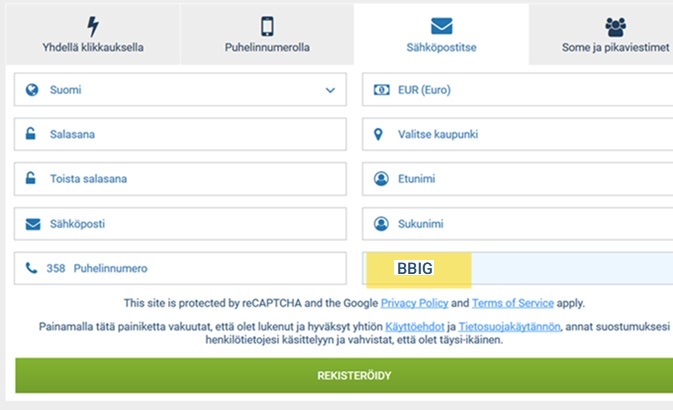
Task: Click the lightning bolt one-click icon
Action: tap(93, 27)
